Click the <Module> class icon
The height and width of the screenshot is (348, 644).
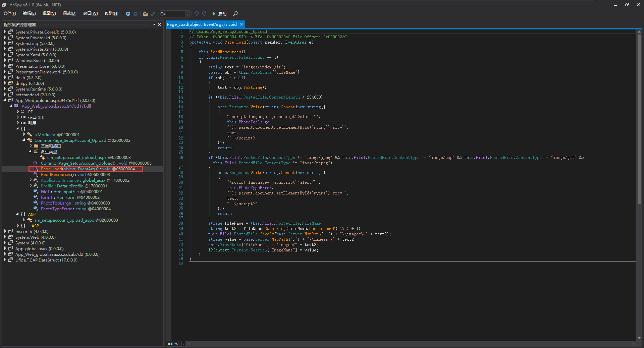coord(30,134)
